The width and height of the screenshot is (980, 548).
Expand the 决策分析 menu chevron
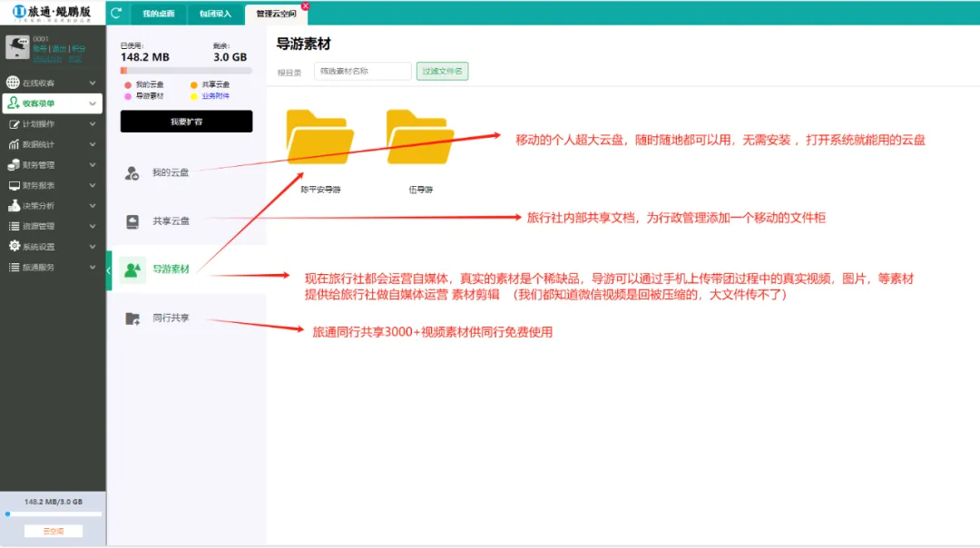[93, 206]
